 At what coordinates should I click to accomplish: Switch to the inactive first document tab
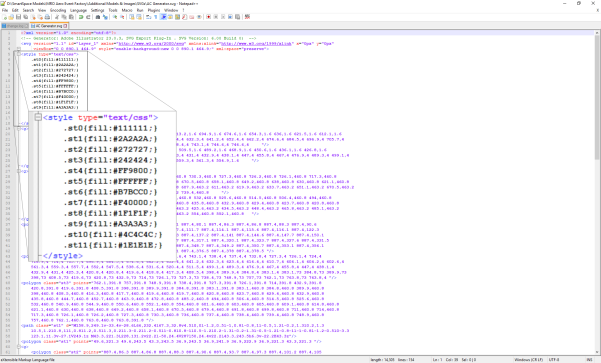[x=15, y=26]
